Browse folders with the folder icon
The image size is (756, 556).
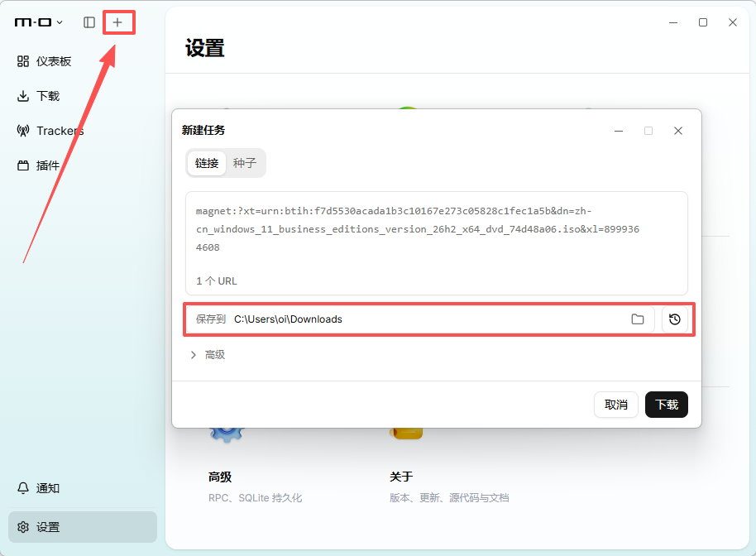tap(638, 319)
